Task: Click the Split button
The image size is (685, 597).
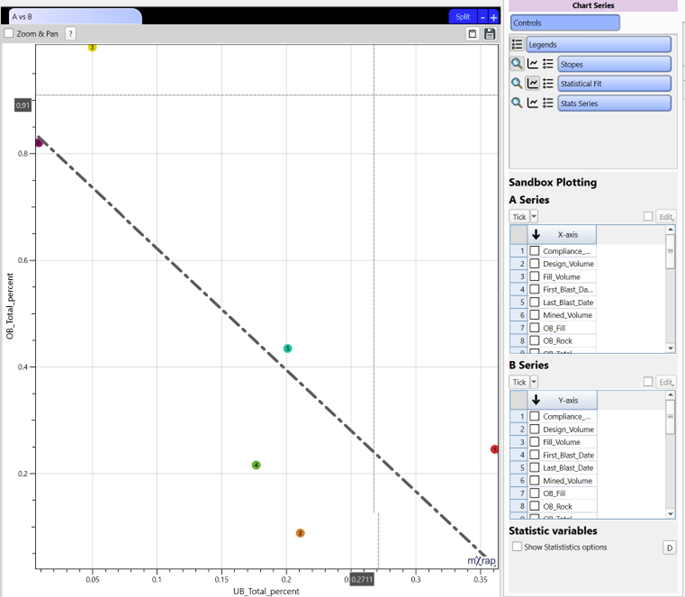Action: (462, 17)
